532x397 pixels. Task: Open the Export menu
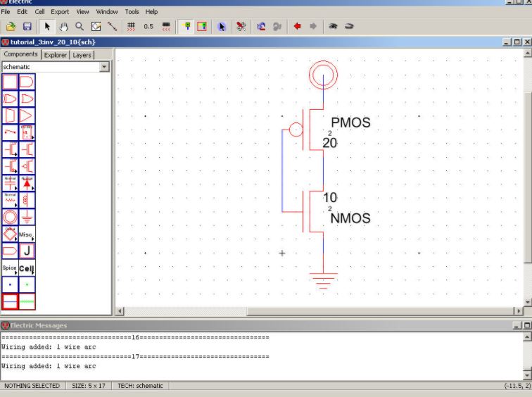tap(59, 12)
